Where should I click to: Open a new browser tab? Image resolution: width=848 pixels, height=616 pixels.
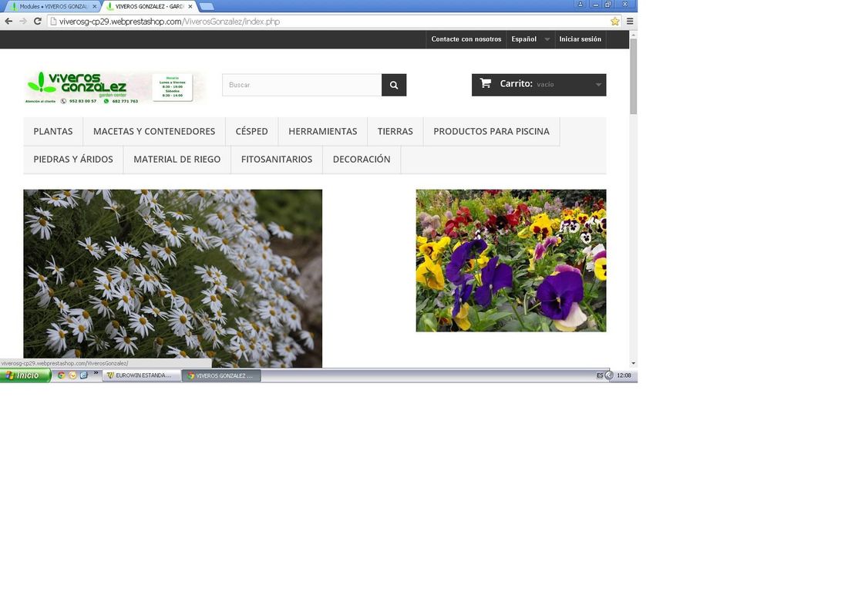[x=207, y=6]
